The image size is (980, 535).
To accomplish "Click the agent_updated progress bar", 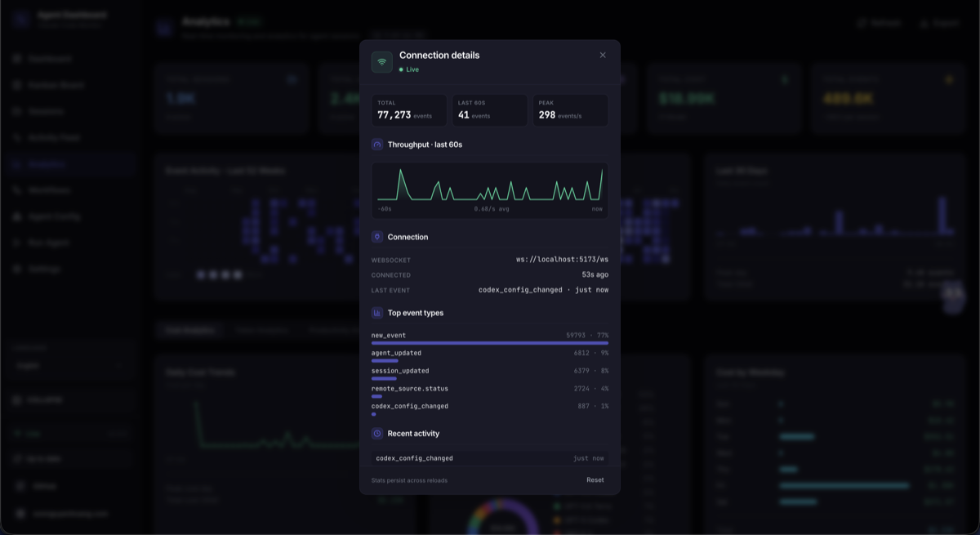I will point(385,360).
